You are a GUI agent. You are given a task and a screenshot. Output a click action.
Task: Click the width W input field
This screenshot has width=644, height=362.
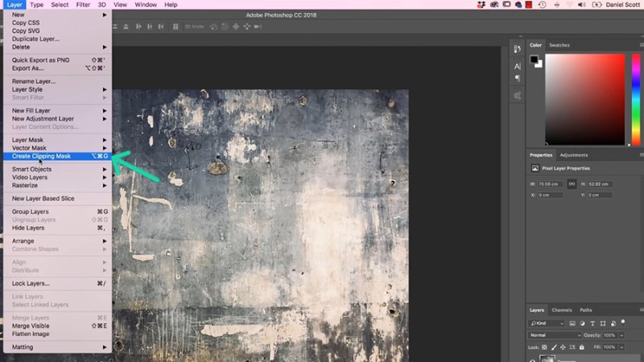point(551,183)
